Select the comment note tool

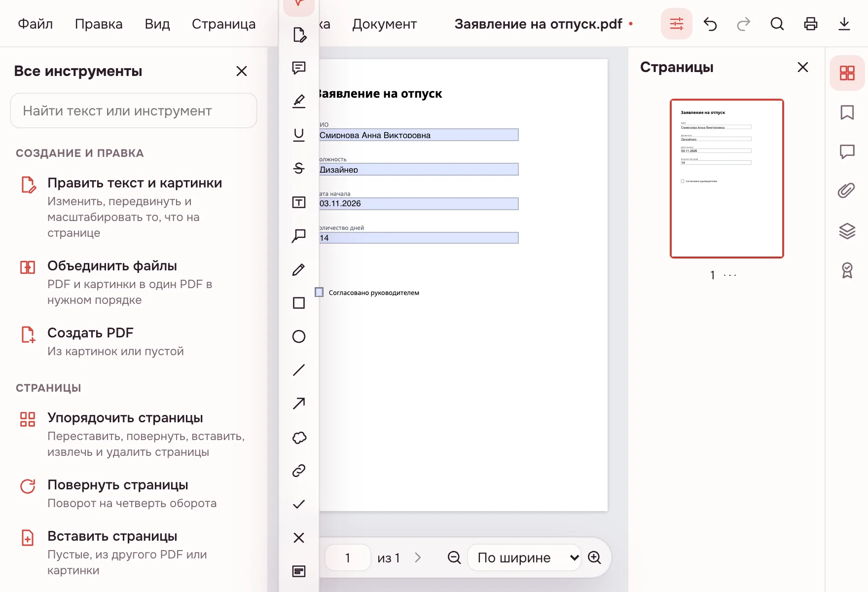[x=299, y=68]
